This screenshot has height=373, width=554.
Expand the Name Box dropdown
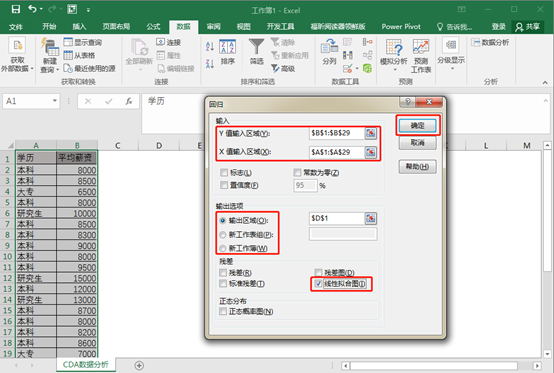[55, 101]
